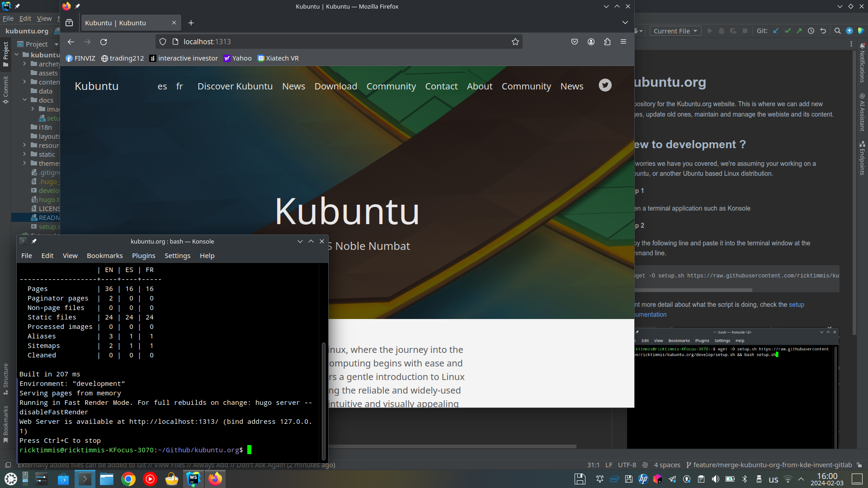
Task: Click Git rollback icon in WebStorm
Action: click(823, 31)
